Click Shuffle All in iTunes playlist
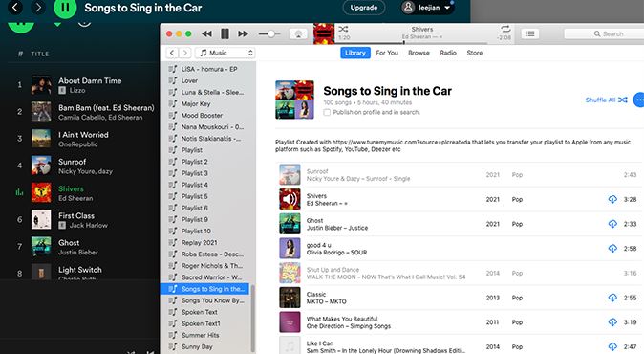This screenshot has width=644, height=354. (606, 100)
